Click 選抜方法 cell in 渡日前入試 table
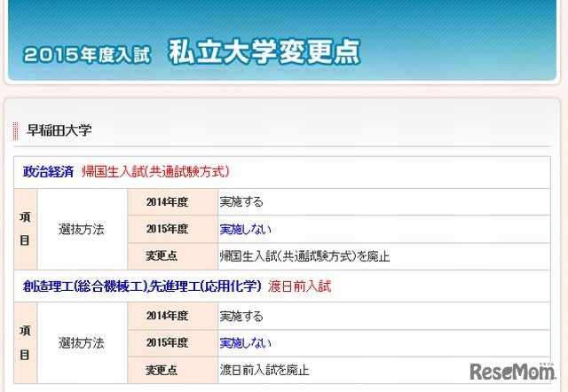This screenshot has height=392, width=568. click(x=82, y=342)
